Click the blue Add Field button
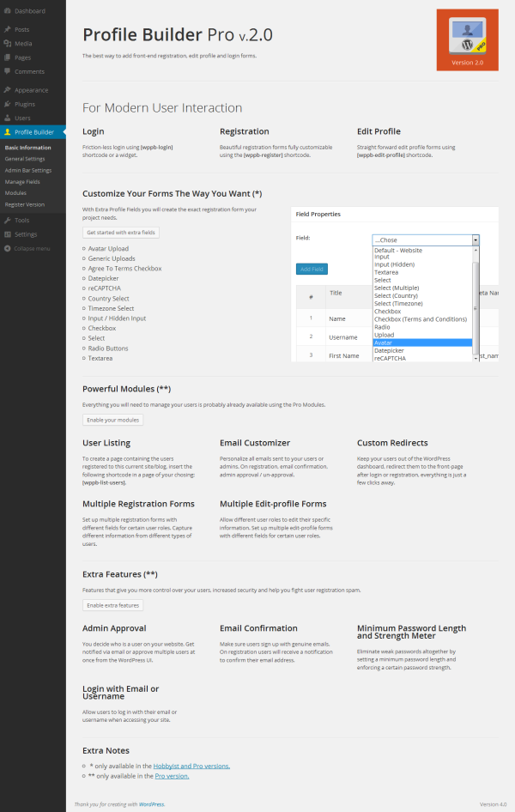515x812 pixels. point(312,270)
